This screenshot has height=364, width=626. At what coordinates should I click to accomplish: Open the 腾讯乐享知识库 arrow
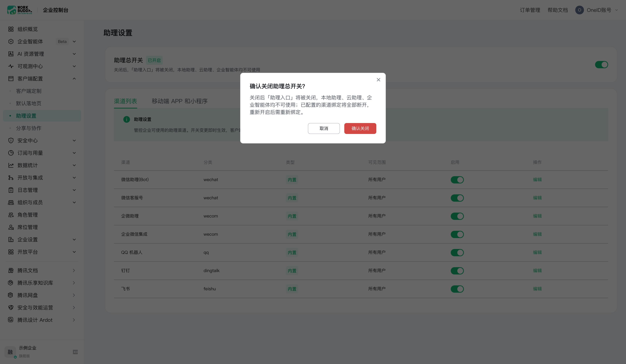[74, 283]
